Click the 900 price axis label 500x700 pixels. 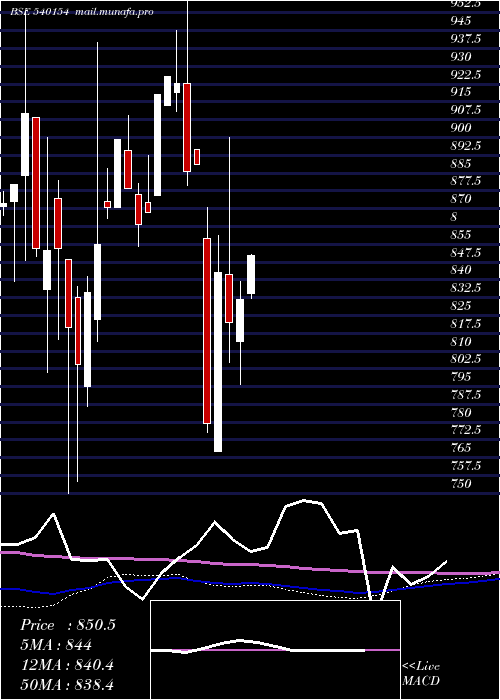click(461, 128)
